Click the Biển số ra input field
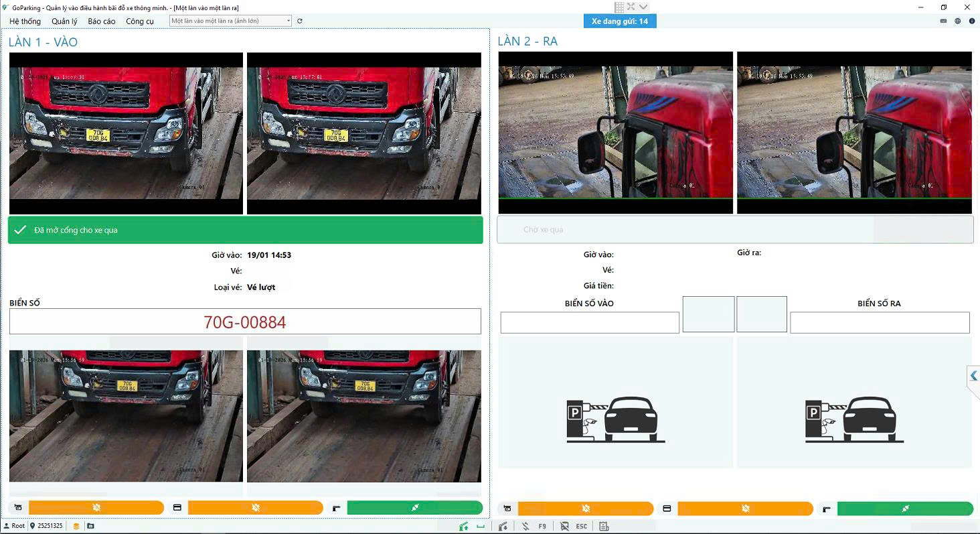980x534 pixels. click(x=880, y=322)
